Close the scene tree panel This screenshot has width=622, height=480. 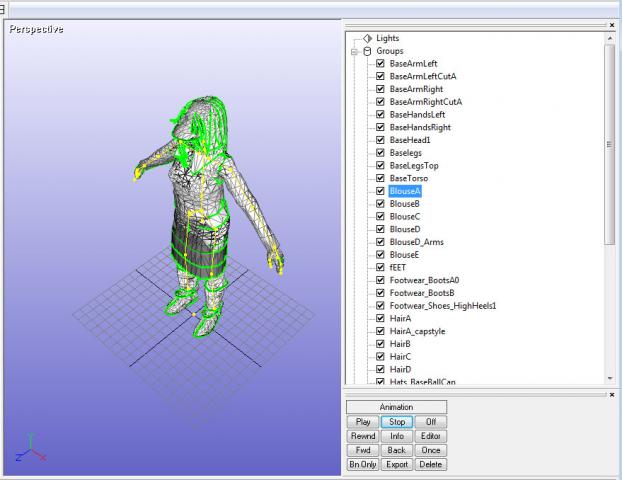612,24
